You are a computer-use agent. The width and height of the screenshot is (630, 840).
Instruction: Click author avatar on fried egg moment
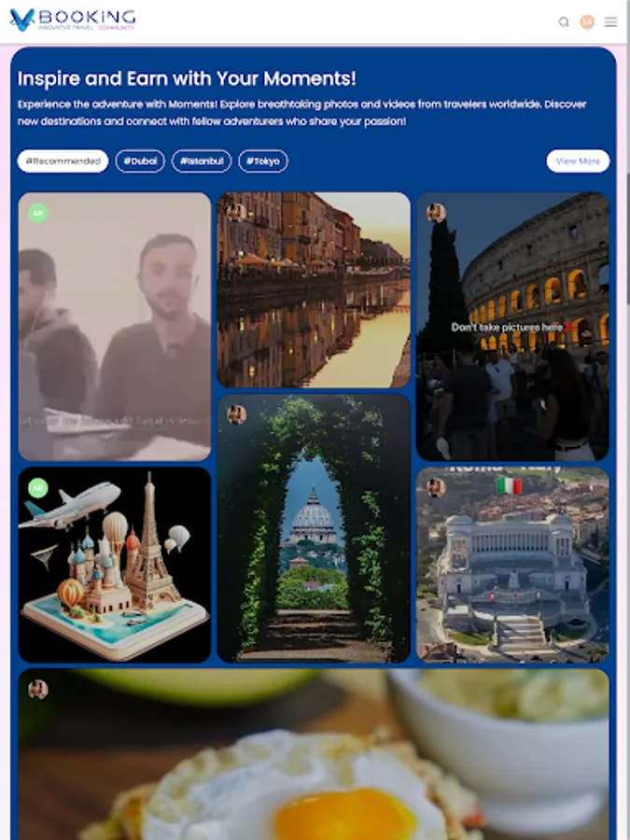[38, 690]
